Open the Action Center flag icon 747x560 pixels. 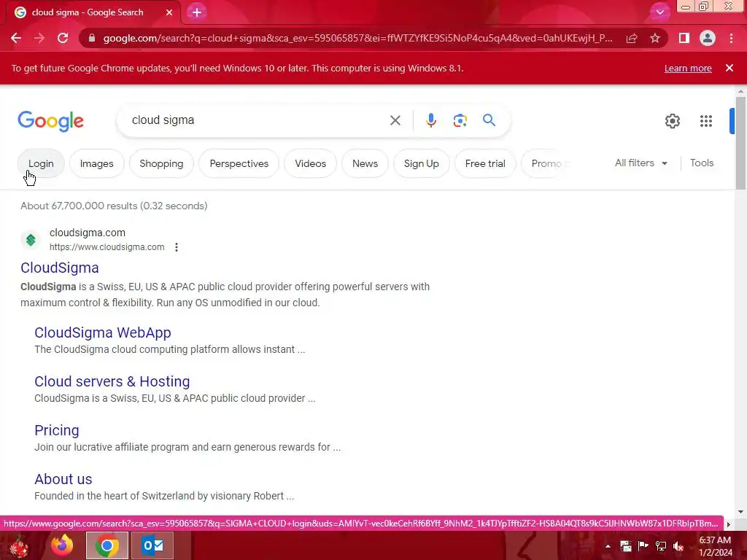coord(643,546)
